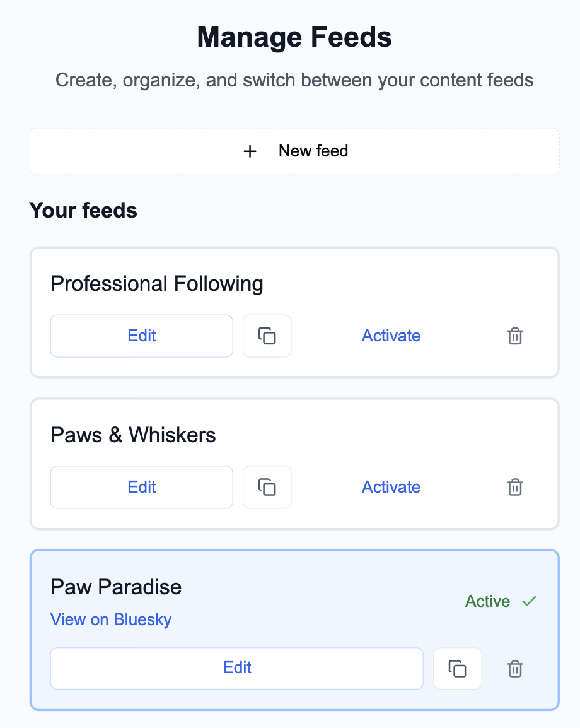
Task: Activate the Paws & Whiskers feed
Action: 391,487
